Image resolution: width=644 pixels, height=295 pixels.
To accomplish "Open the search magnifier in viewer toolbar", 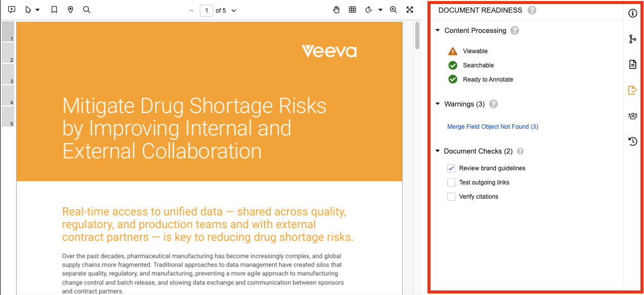I will (x=87, y=10).
